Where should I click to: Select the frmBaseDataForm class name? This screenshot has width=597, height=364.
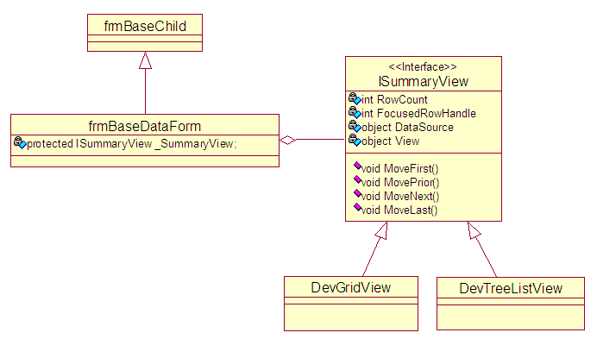[145, 127]
